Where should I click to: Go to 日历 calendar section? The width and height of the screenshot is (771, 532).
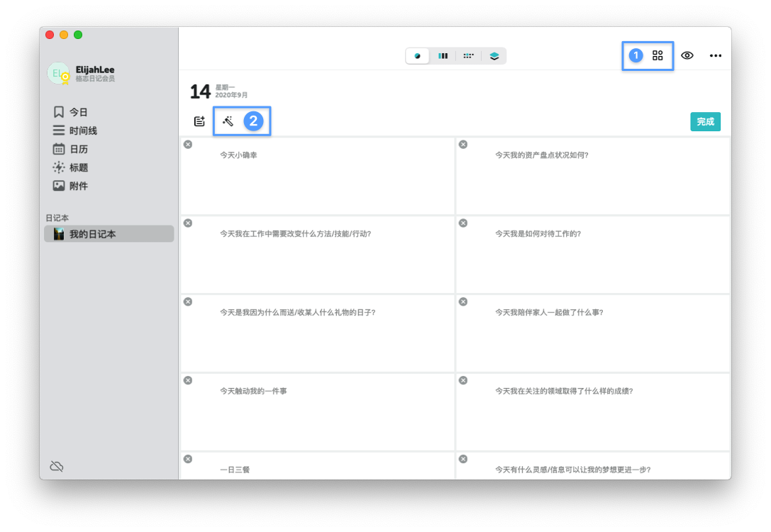pos(78,149)
